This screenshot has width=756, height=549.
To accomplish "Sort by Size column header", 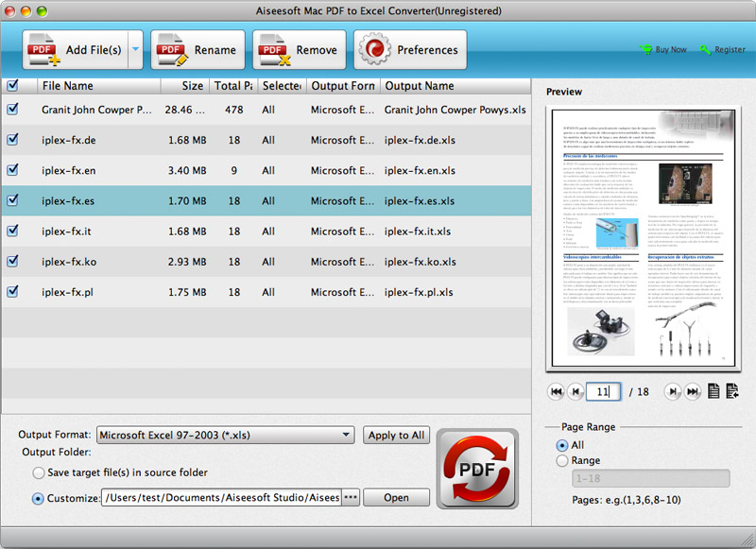I will (185, 86).
